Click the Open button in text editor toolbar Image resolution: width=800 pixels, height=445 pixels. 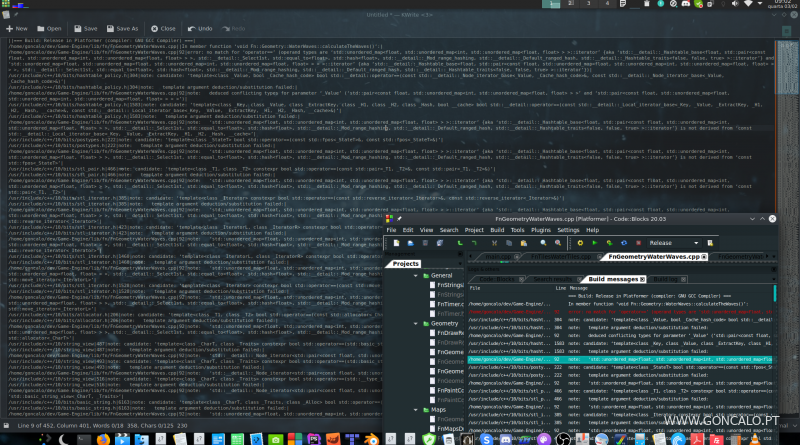point(48,29)
